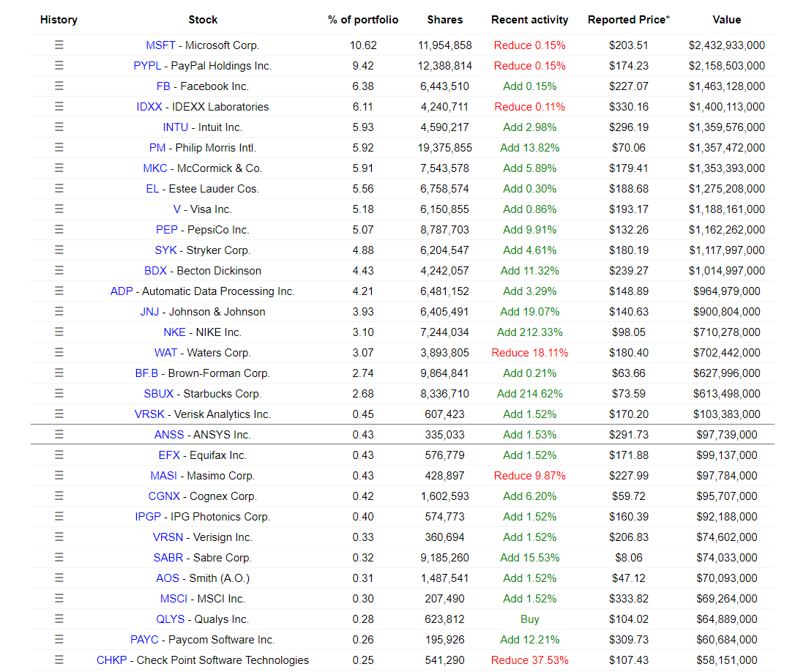Select value $2,432,933,000 for Microsoft
Viewport: 806px width, 672px height.
[726, 45]
